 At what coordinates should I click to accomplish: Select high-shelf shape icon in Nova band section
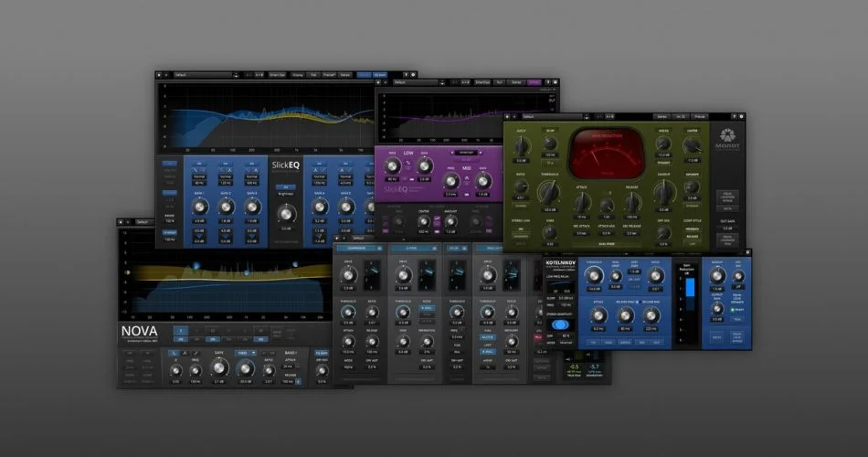[x=196, y=353]
